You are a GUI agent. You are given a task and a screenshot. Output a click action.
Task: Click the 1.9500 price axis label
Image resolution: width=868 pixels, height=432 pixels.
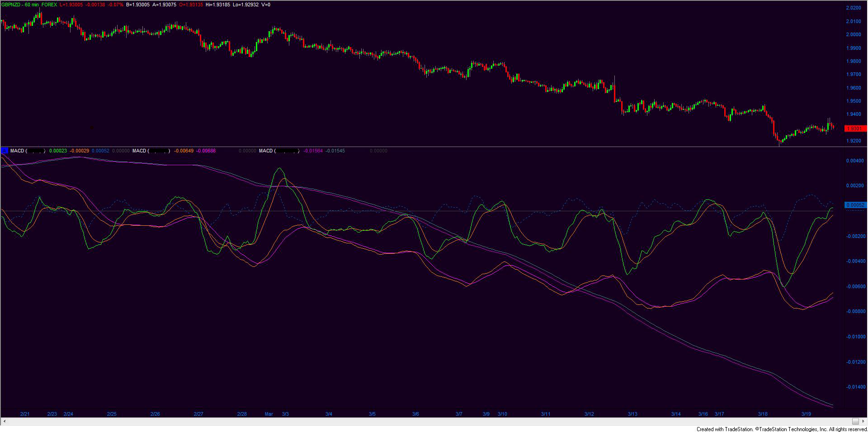[x=854, y=101]
